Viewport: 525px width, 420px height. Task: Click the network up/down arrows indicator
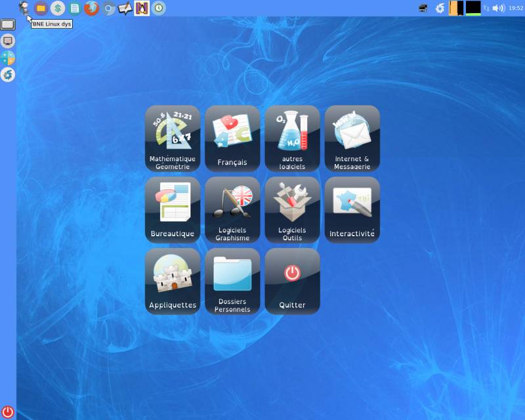[486, 9]
